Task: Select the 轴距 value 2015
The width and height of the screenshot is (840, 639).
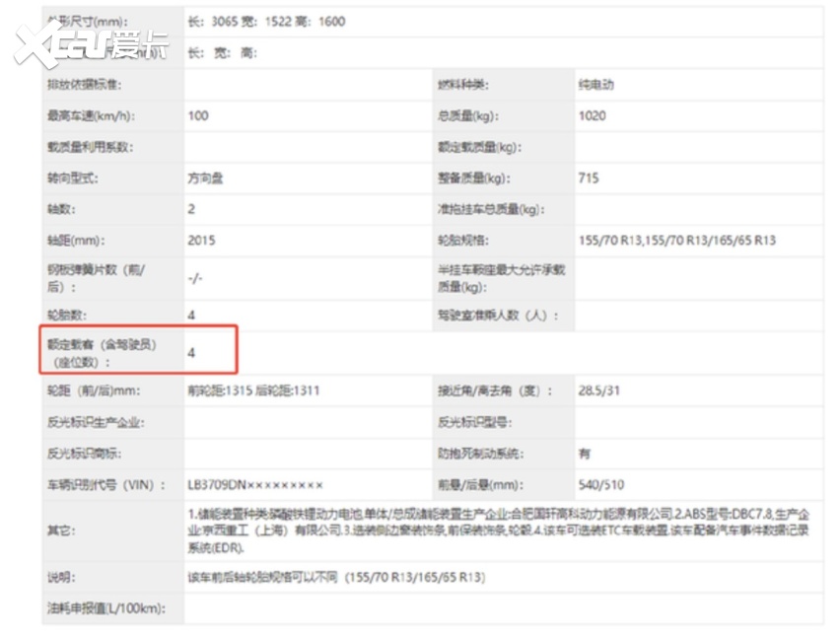Action: click(201, 240)
